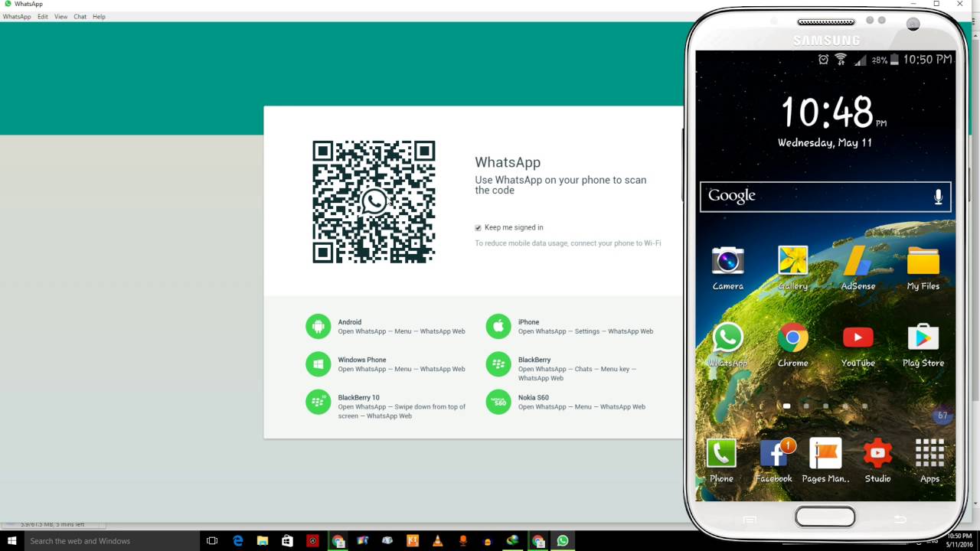
Task: Open VLC media player from taskbar
Action: 438,541
